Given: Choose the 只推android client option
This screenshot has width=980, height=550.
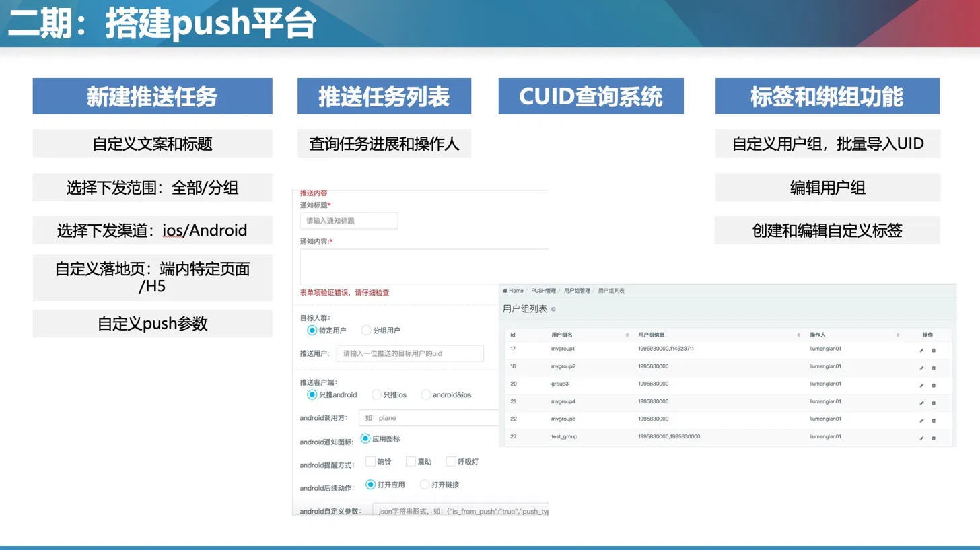Looking at the screenshot, I should point(312,394).
